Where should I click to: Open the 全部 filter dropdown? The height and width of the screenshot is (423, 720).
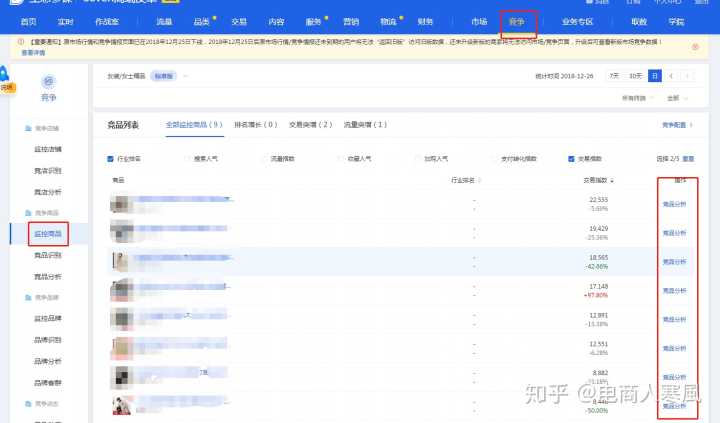click(x=676, y=98)
